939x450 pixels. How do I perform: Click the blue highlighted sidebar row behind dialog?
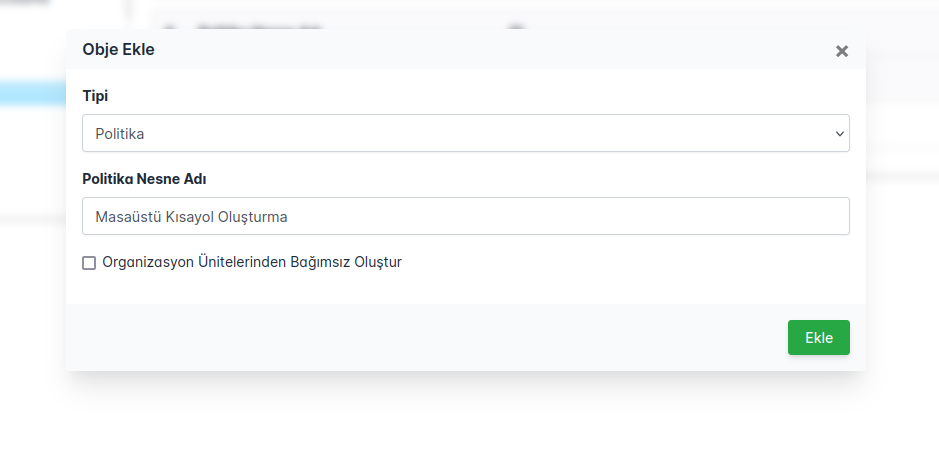pos(30,94)
